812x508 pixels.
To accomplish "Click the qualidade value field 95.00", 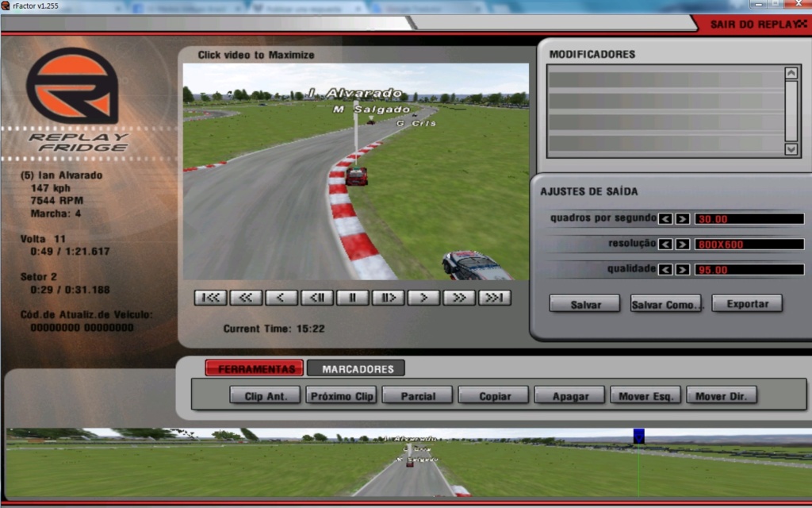I will (x=749, y=270).
